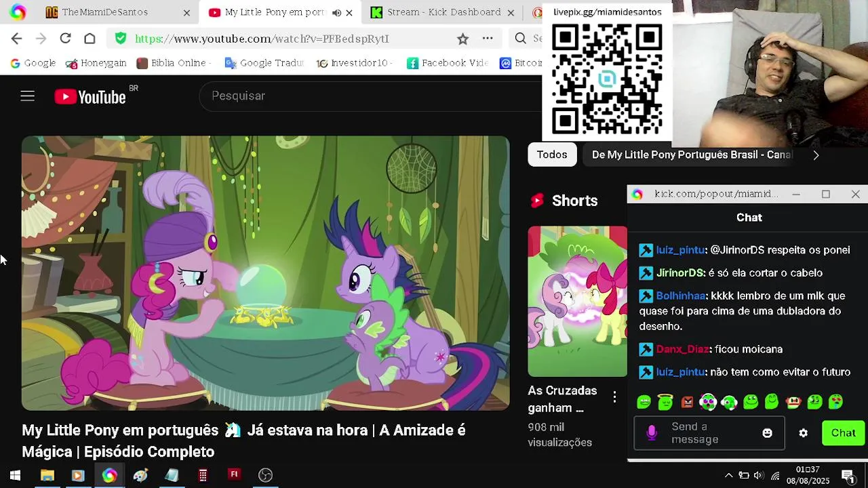
Task: Open the Facebook Video bookmark
Action: 448,63
